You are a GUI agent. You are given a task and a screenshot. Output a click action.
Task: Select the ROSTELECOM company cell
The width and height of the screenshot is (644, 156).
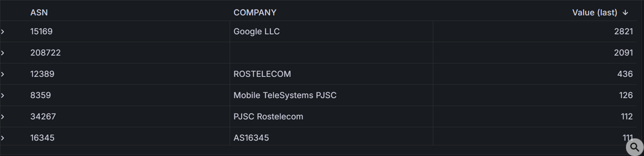coord(331,74)
